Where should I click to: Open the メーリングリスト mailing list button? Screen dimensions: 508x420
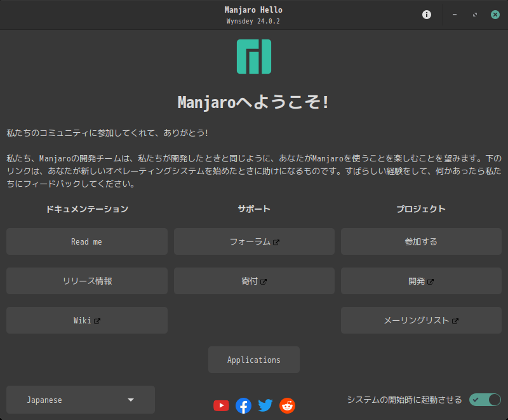tap(421, 320)
